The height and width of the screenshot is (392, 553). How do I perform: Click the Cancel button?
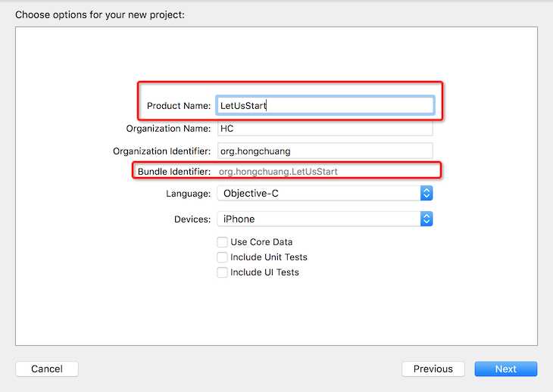tap(47, 369)
